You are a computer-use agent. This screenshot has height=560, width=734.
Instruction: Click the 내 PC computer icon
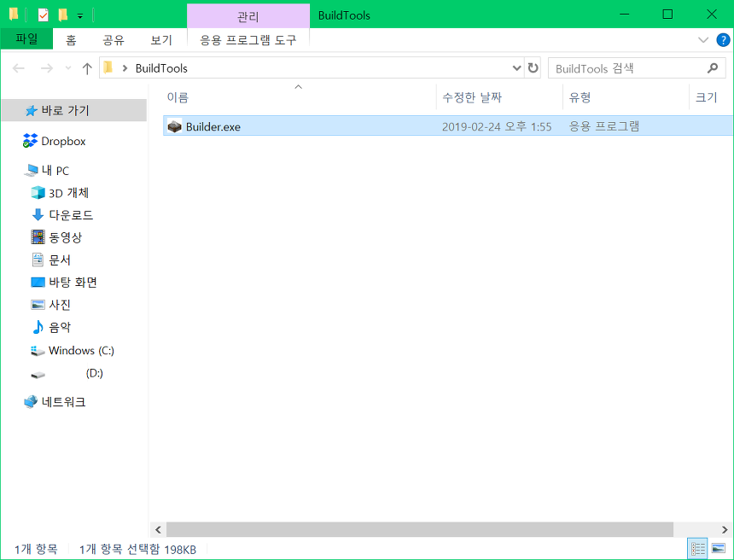(32, 171)
